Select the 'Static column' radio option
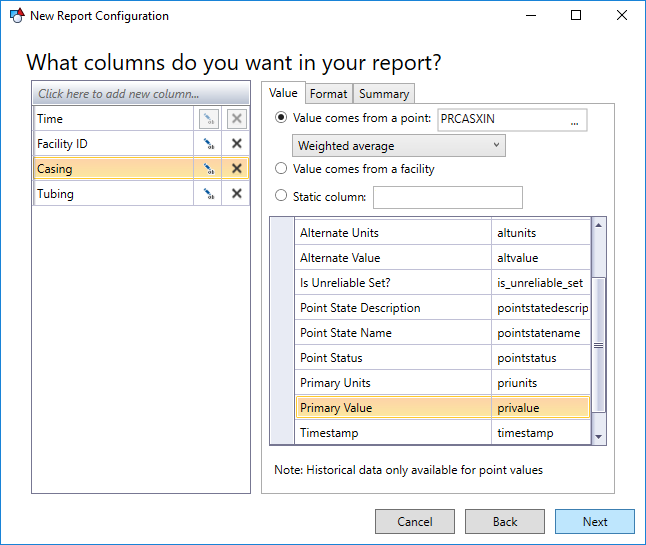The height and width of the screenshot is (545, 646). point(281,196)
